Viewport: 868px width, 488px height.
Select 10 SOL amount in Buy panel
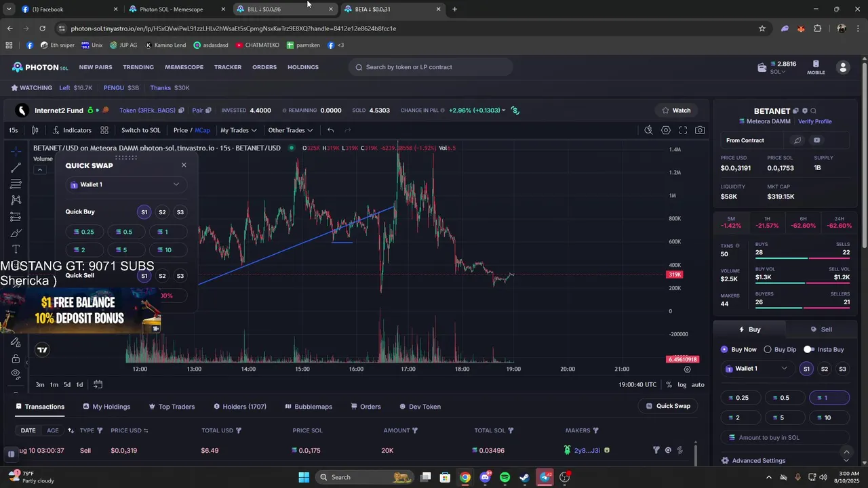tap(829, 418)
